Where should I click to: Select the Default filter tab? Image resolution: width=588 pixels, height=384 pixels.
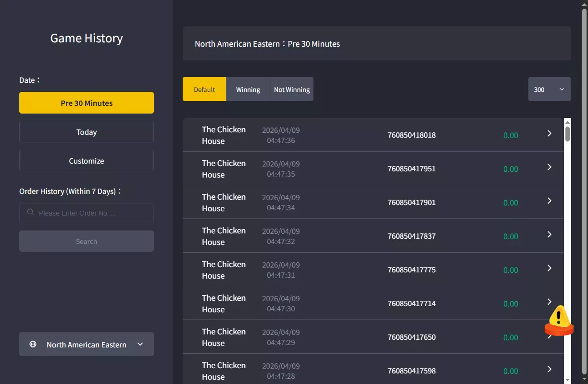click(204, 89)
